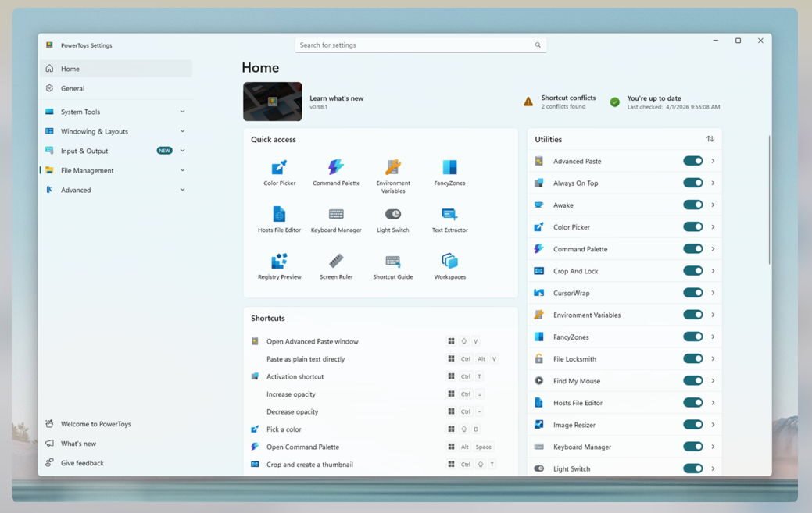Click Give feedback in sidebar

(x=116, y=463)
